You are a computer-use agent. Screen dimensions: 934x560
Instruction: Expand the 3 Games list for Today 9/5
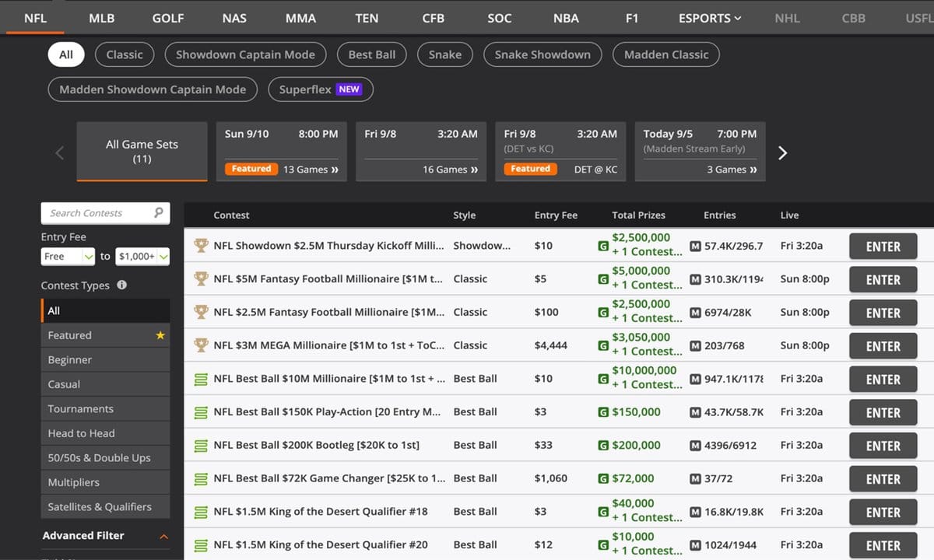click(732, 170)
